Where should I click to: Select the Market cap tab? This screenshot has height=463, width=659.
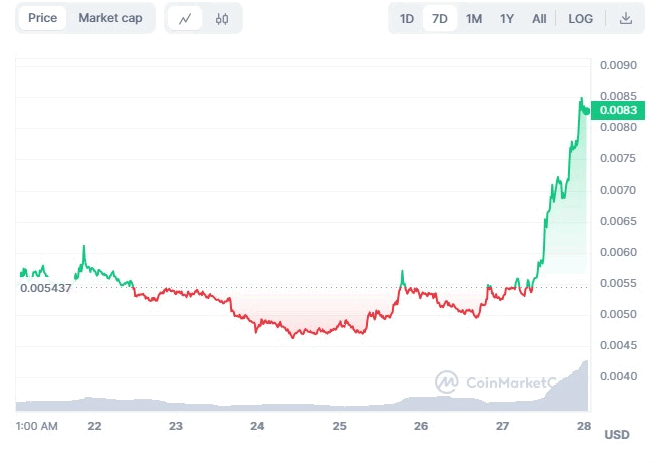110,18
